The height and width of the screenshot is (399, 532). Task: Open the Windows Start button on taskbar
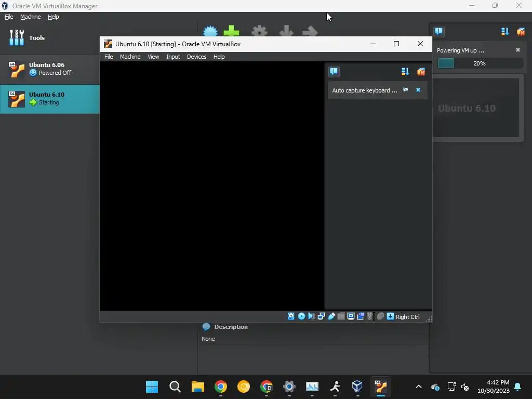[152, 387]
